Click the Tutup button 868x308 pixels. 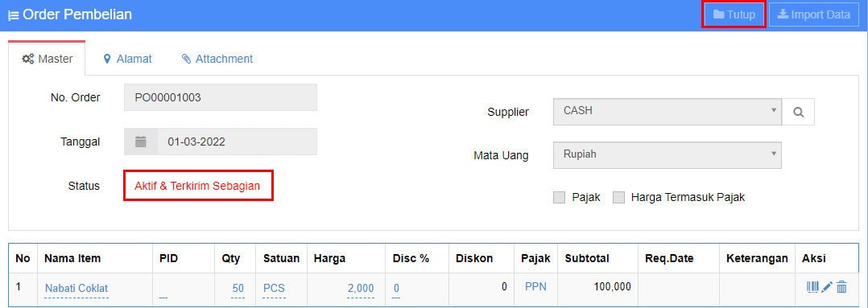coord(734,15)
